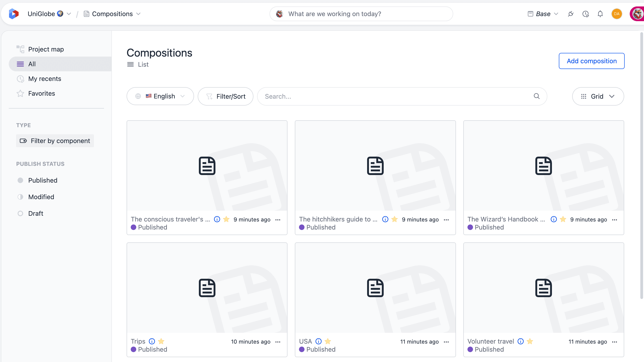Open the activity clock icon in top bar
The width and height of the screenshot is (644, 362).
[586, 14]
